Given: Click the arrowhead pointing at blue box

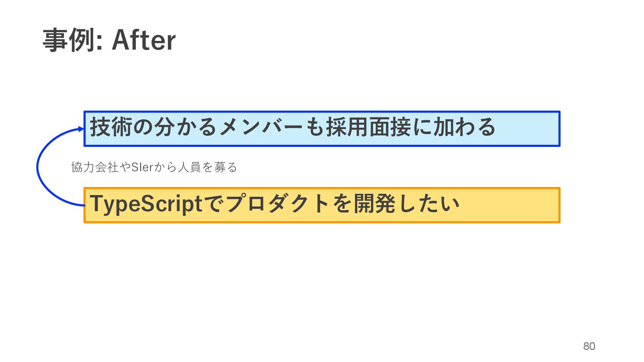Looking at the screenshot, I should point(81,129).
